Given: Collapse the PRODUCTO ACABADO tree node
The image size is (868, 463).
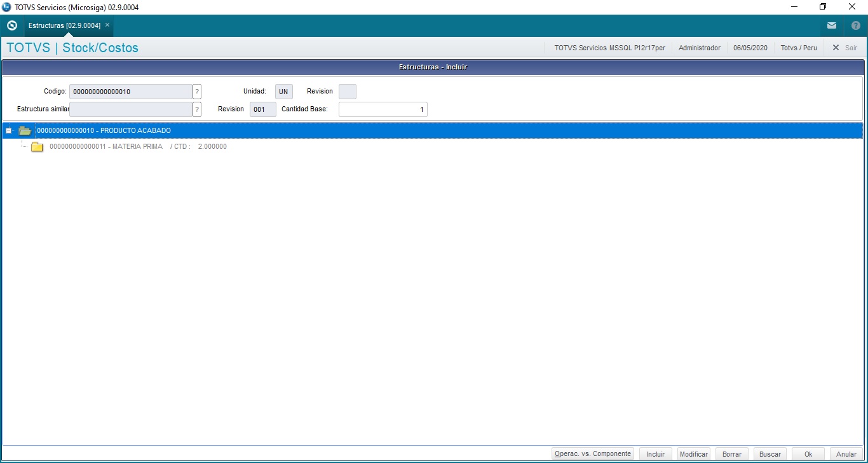Looking at the screenshot, I should [8, 130].
